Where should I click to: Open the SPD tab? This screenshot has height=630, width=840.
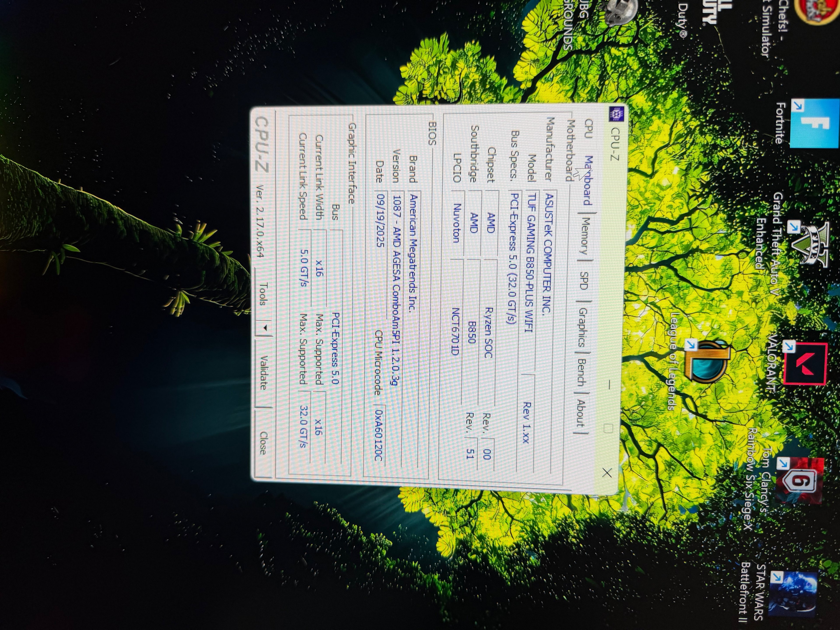(x=585, y=281)
